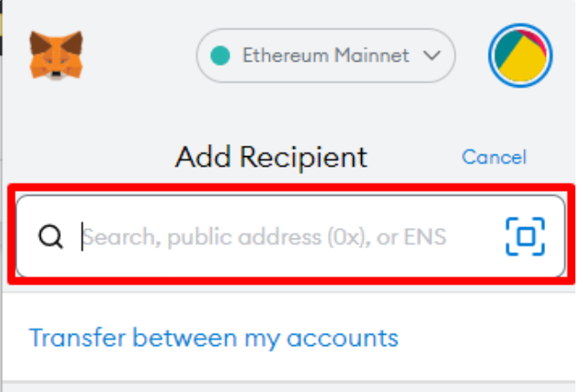This screenshot has height=392, width=578.
Task: Click the search placeholder text for ENS
Action: click(x=265, y=236)
